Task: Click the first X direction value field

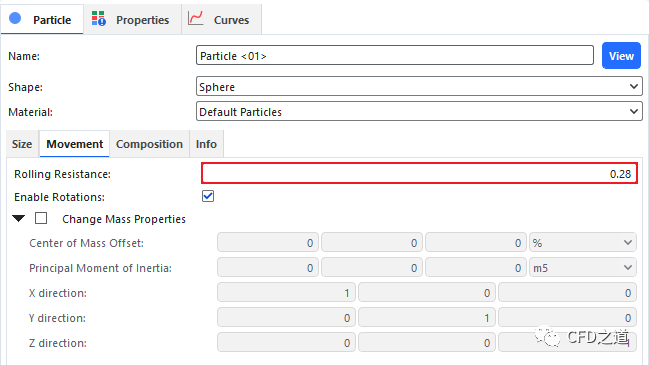Action: click(x=286, y=293)
